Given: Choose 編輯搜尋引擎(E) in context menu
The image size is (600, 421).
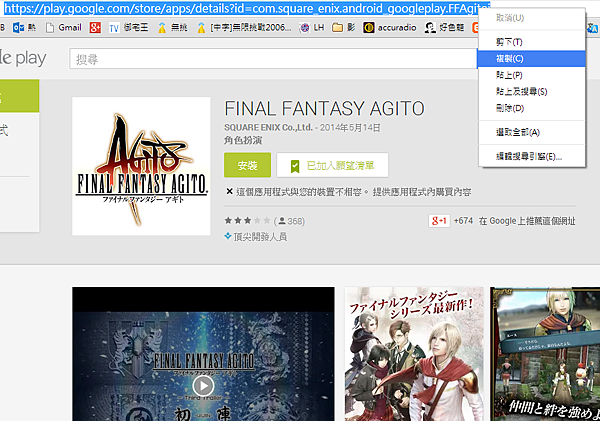Looking at the screenshot, I should [532, 157].
